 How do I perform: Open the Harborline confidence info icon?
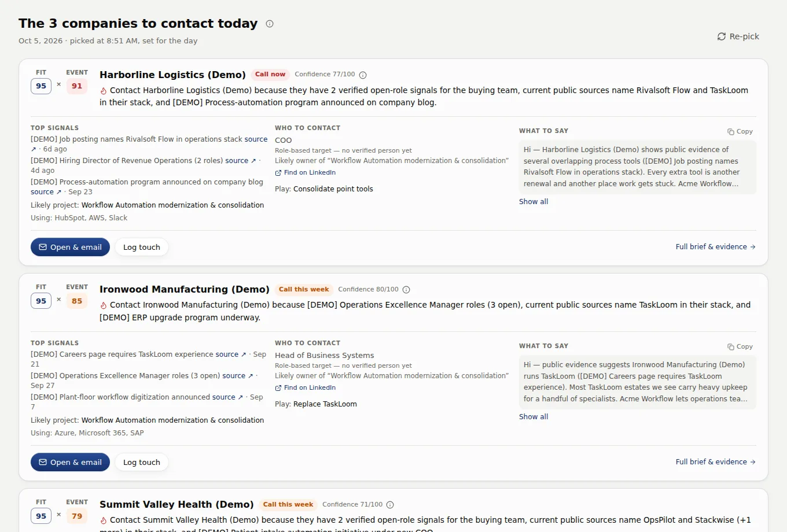tap(363, 75)
